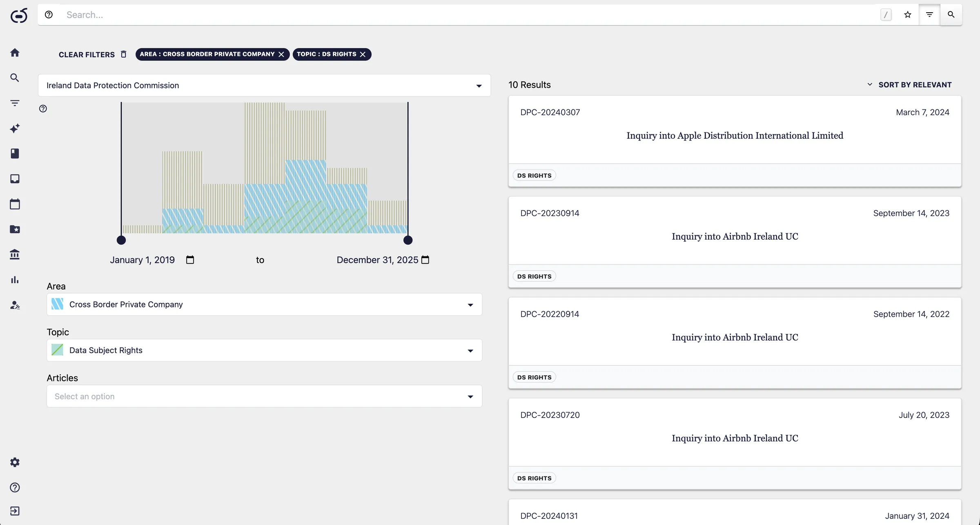The width and height of the screenshot is (980, 525).
Task: Open the starred folder sidebar icon
Action: click(x=15, y=229)
